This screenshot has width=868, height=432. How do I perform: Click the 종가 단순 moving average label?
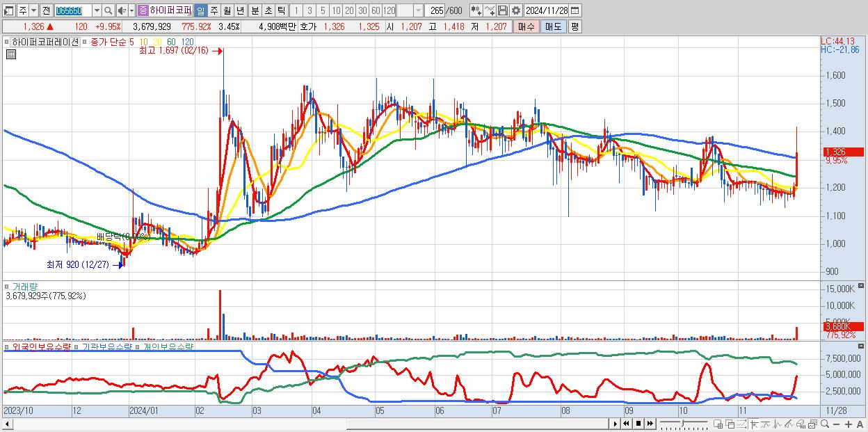coord(108,42)
